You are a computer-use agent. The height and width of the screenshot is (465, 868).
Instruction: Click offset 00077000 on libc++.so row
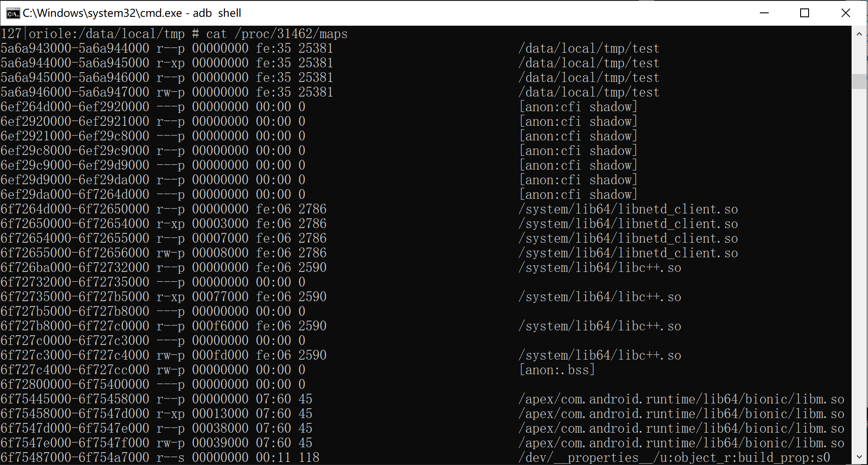[220, 297]
